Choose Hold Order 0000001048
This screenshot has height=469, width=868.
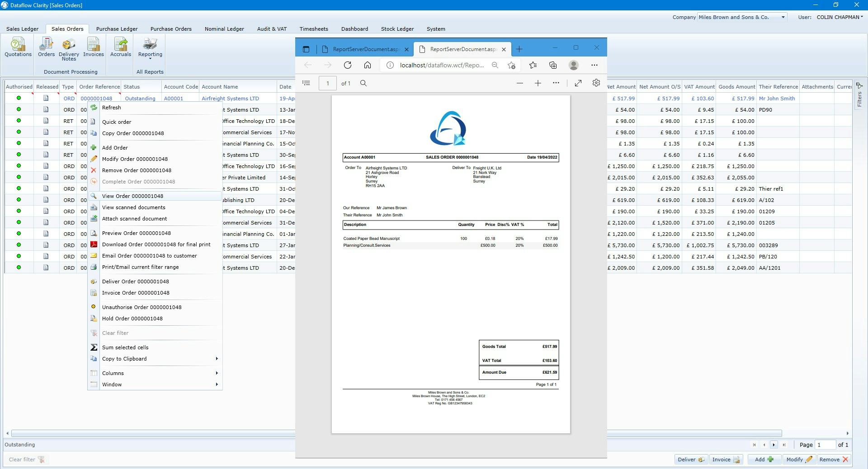(x=155, y=319)
